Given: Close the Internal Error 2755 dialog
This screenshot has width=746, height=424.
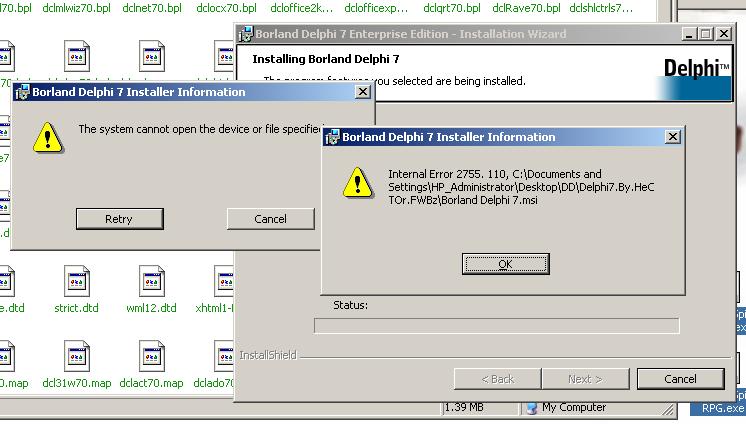Looking at the screenshot, I should (672, 137).
